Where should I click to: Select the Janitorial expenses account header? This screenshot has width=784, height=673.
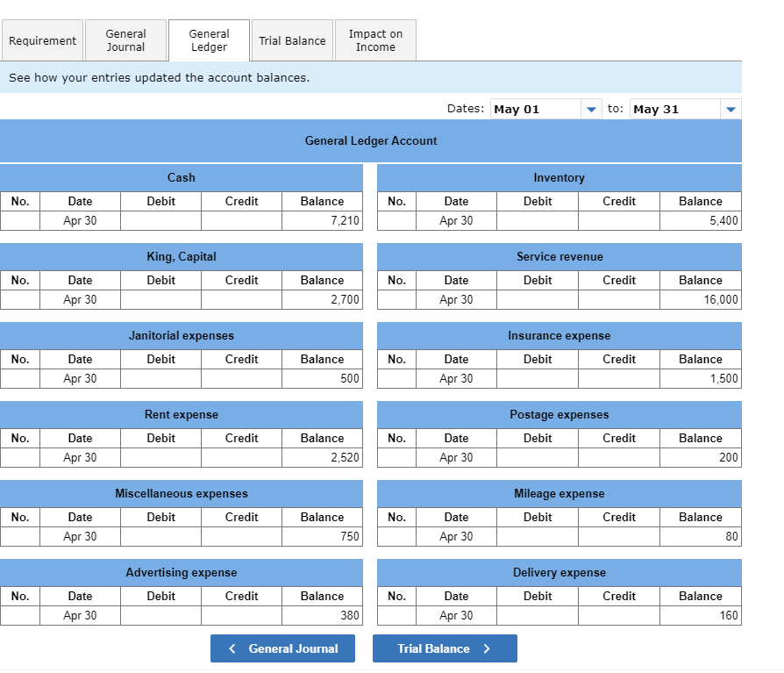(181, 336)
